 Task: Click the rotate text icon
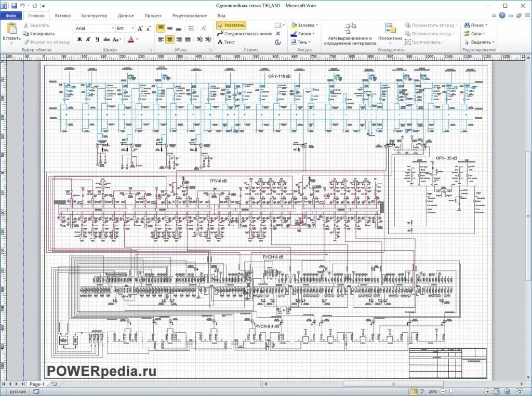[204, 29]
